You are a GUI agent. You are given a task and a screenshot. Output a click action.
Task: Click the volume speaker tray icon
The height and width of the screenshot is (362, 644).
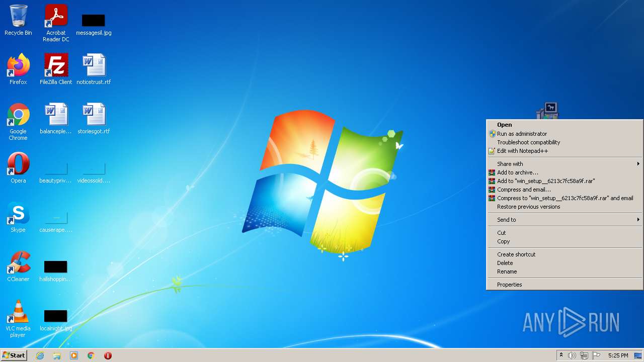coord(572,355)
